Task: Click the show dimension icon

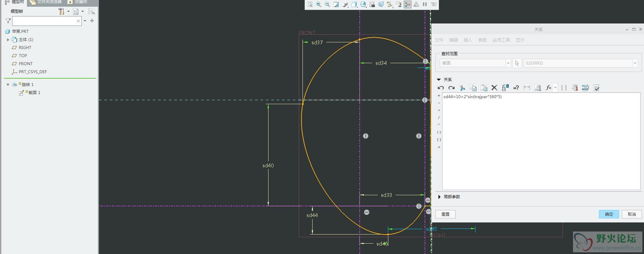Action: tap(527, 88)
